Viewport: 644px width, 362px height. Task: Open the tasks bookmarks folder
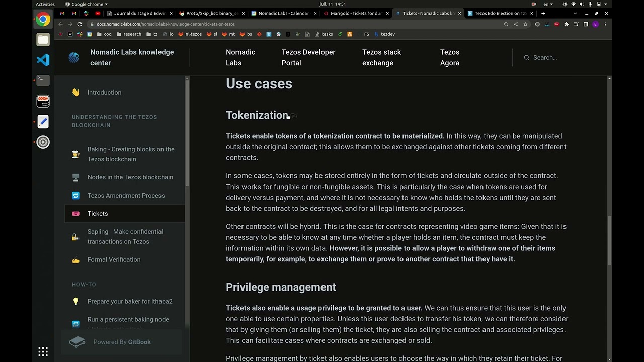point(324,34)
